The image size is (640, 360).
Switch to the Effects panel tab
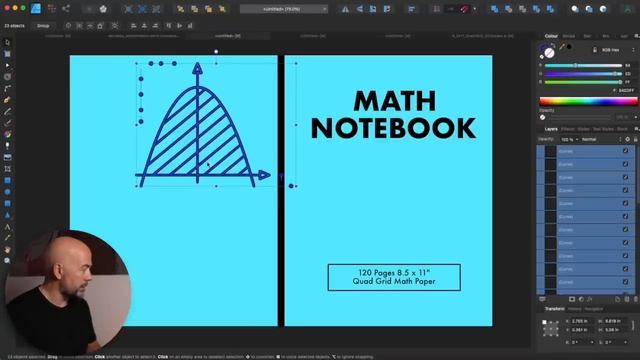[568, 129]
